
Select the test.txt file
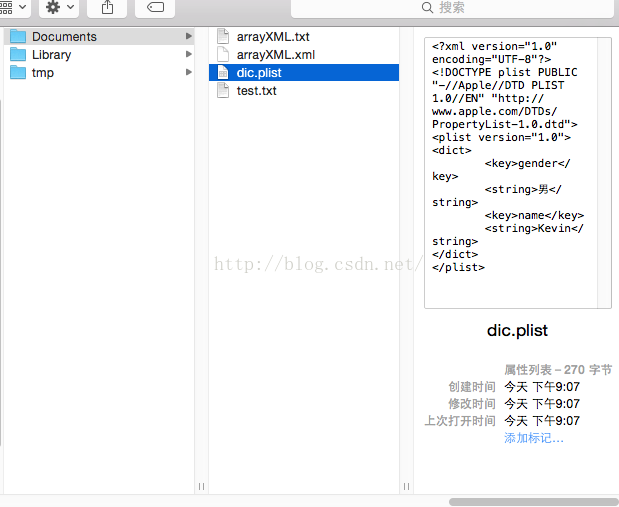pos(304,91)
